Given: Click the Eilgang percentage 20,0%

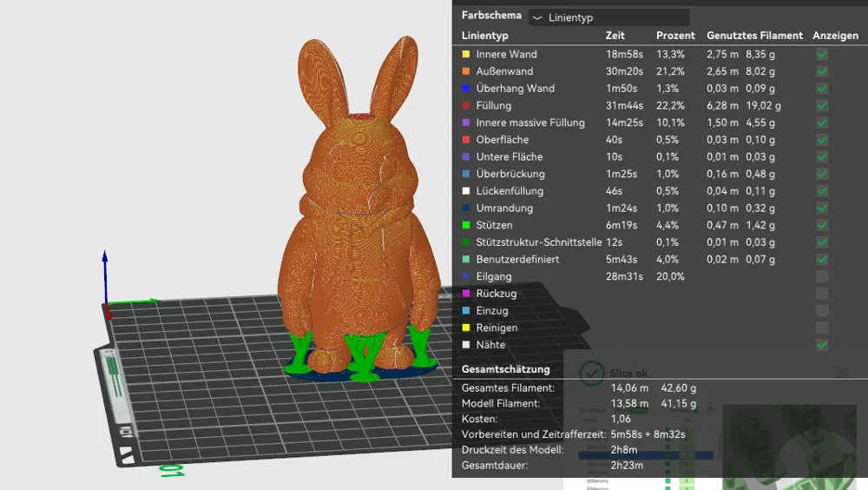Looking at the screenshot, I should [670, 276].
